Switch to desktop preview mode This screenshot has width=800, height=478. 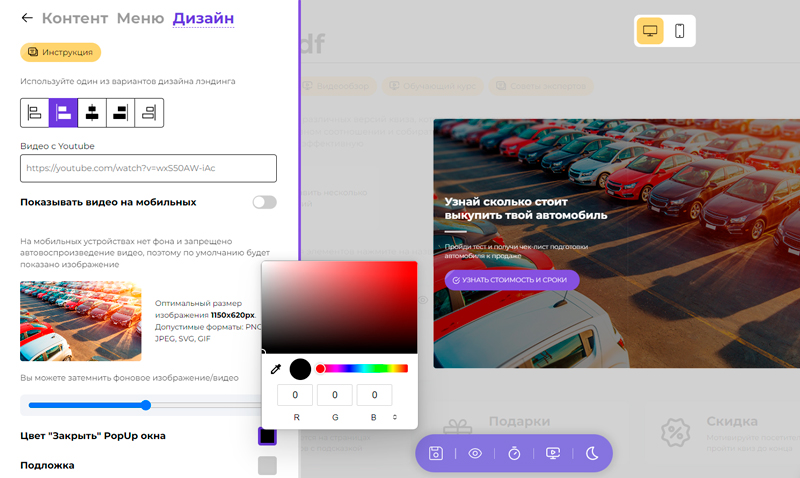tap(650, 31)
